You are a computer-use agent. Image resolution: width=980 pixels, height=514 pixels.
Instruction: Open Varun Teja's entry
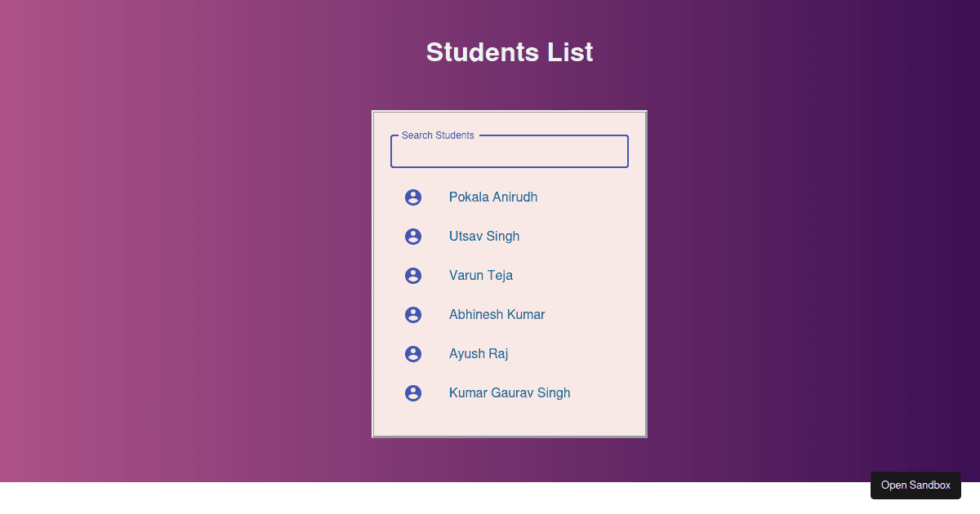tap(481, 275)
